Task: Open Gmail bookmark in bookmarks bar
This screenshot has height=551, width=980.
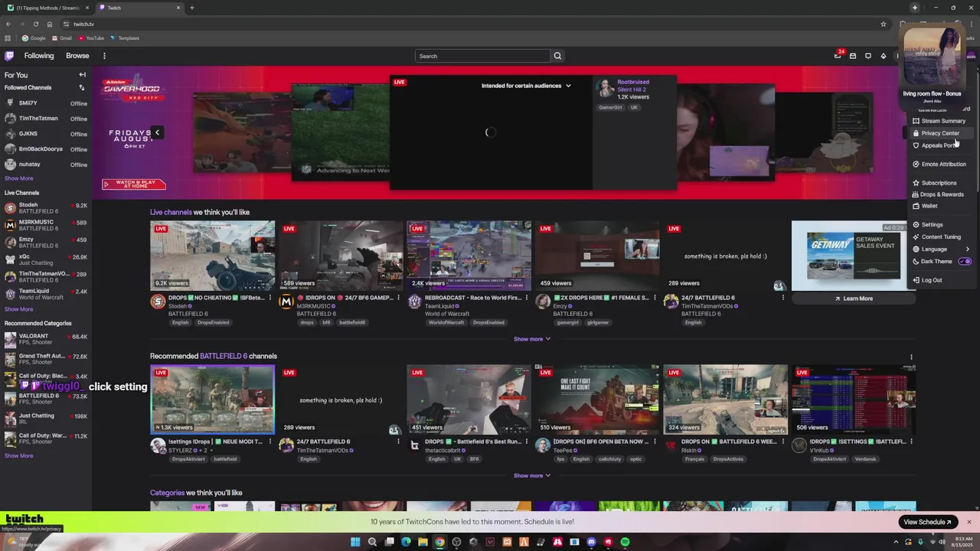Action: (61, 38)
